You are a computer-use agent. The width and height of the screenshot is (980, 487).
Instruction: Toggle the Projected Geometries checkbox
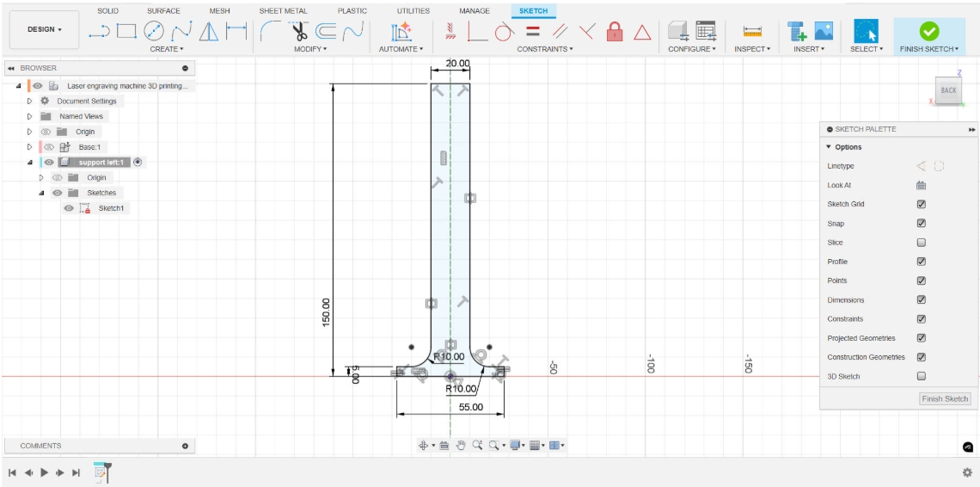tap(921, 338)
